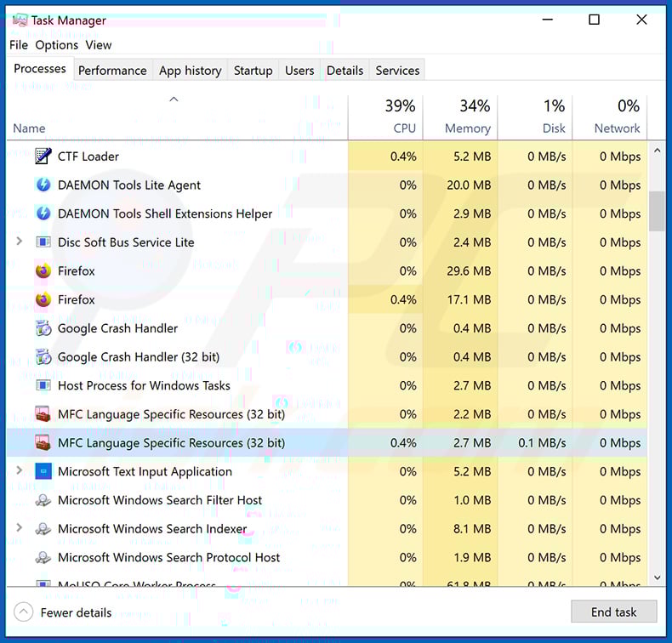Select the Microsoft Windows Search Filter Host row
672x643 pixels.
tap(327, 500)
